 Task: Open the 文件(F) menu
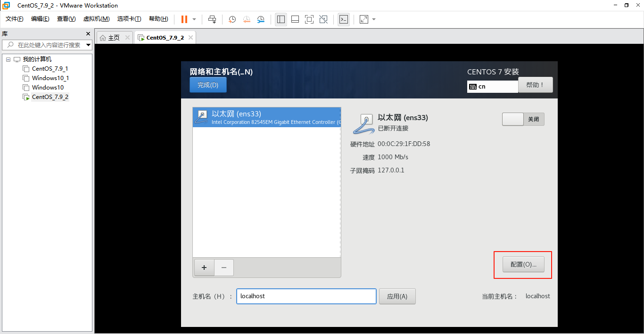coord(15,19)
